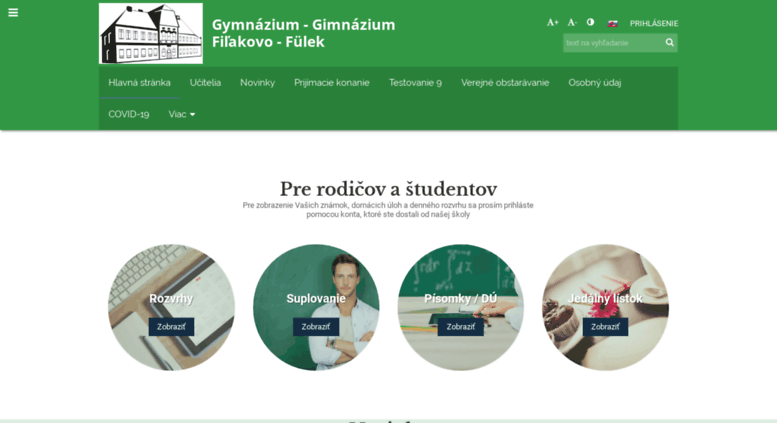The image size is (777, 423).
Task: Focus the search text field
Action: click(x=613, y=43)
